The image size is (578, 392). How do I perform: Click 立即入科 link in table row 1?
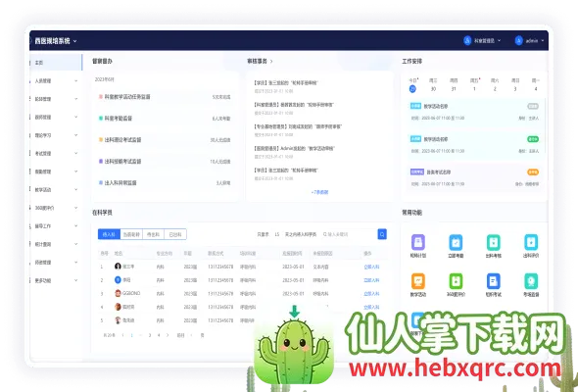(371, 267)
